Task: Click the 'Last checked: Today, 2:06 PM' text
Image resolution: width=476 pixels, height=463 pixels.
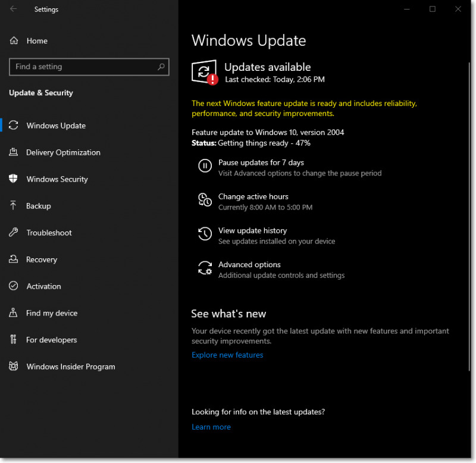Action: 275,79
